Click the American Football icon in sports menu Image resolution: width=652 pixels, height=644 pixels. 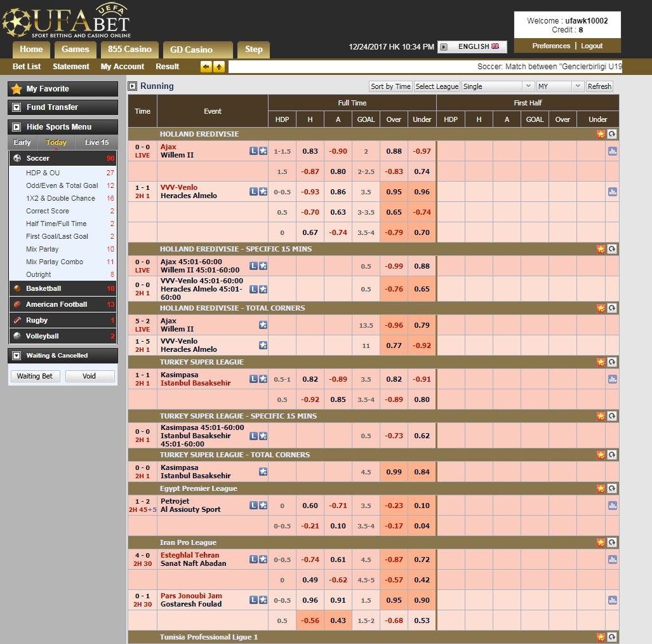pos(17,304)
